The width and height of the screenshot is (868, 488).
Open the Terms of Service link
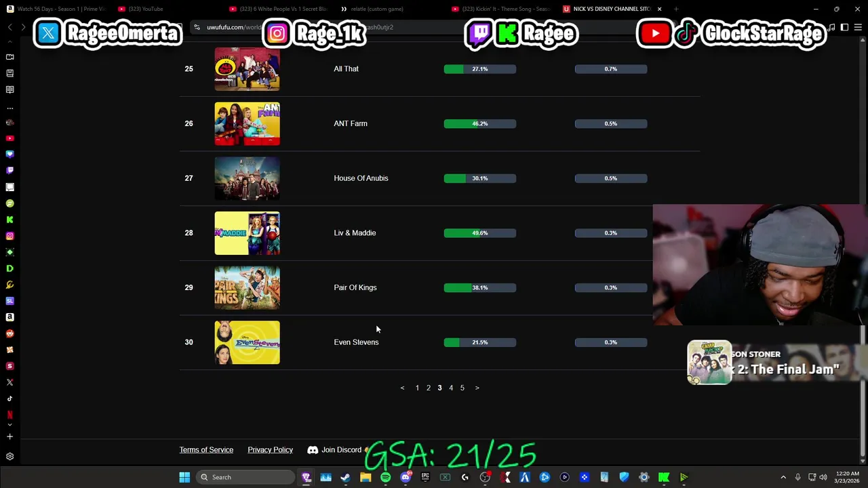click(206, 450)
